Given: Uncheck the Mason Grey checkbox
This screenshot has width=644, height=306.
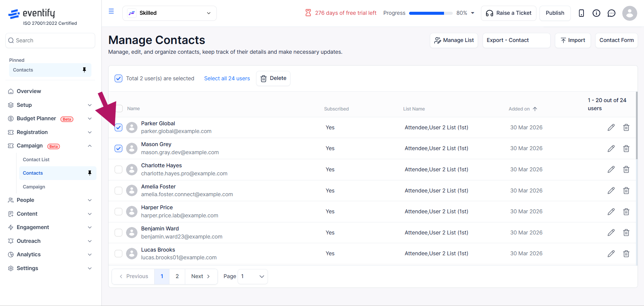Looking at the screenshot, I should (118, 148).
